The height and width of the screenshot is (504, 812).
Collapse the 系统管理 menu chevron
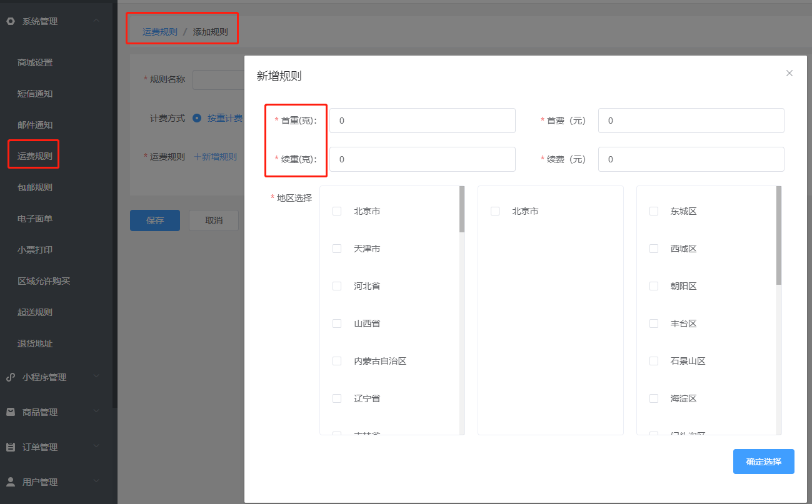point(96,21)
